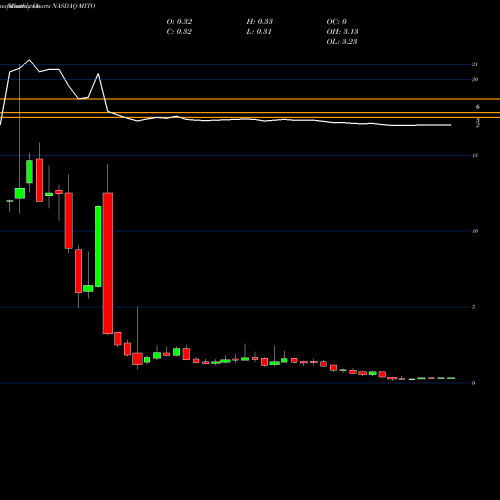Screen dimensions: 500x500
Task: Click the 20 price axis label
Action: pyautogui.click(x=475, y=79)
